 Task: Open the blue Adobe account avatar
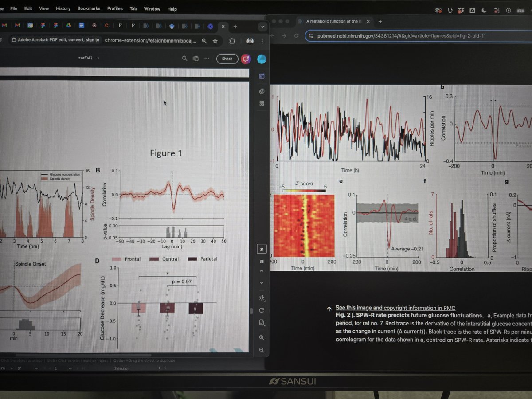click(x=262, y=59)
